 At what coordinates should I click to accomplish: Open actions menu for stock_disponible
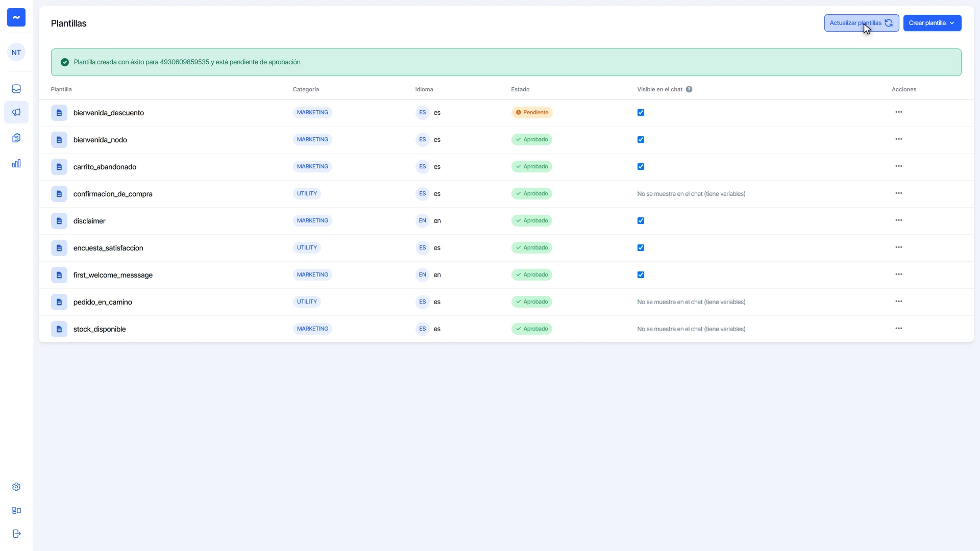pos(898,329)
